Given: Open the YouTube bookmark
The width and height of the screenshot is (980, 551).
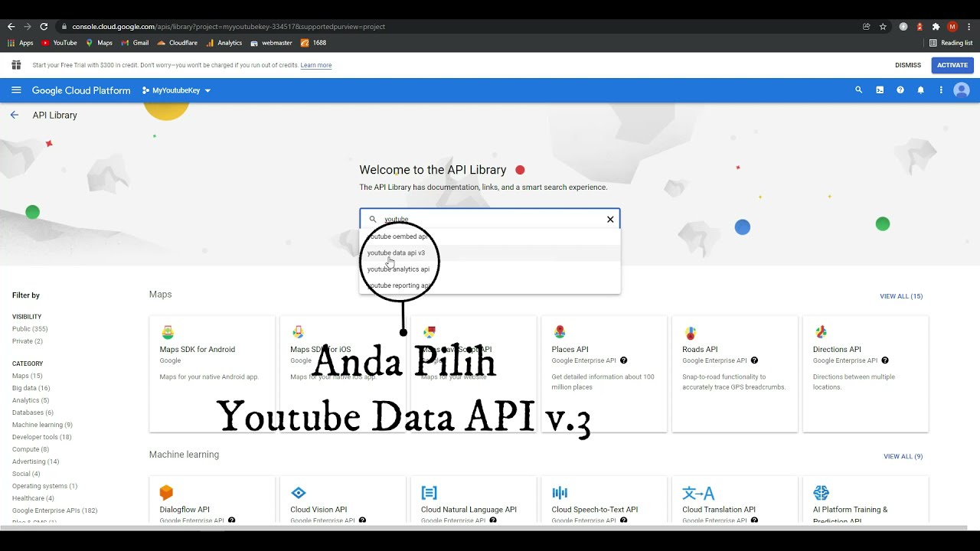Looking at the screenshot, I should 59,43.
